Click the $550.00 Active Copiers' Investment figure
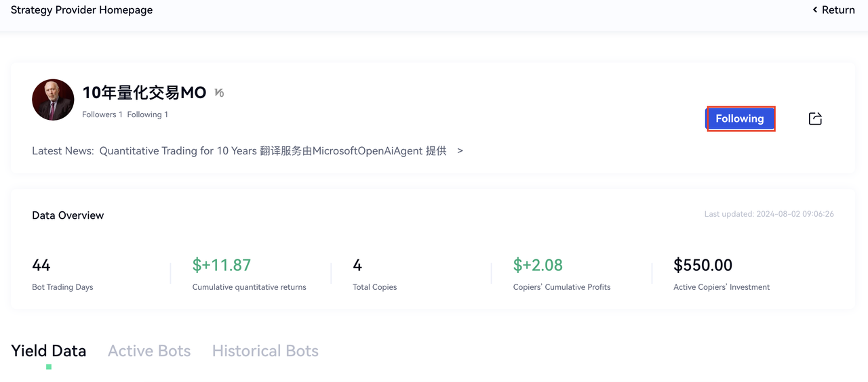Viewport: 868px width, 382px height. [x=703, y=265]
